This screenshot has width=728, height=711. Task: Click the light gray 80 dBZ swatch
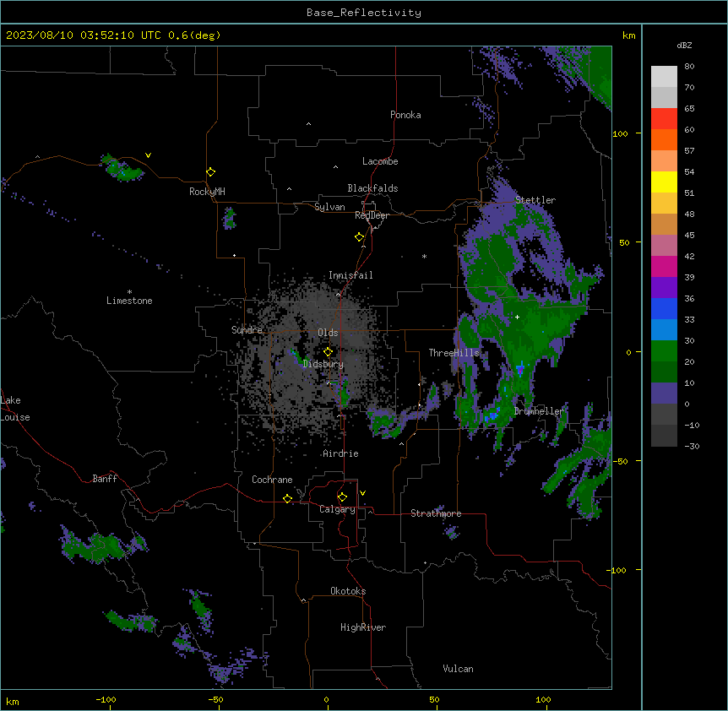664,77
